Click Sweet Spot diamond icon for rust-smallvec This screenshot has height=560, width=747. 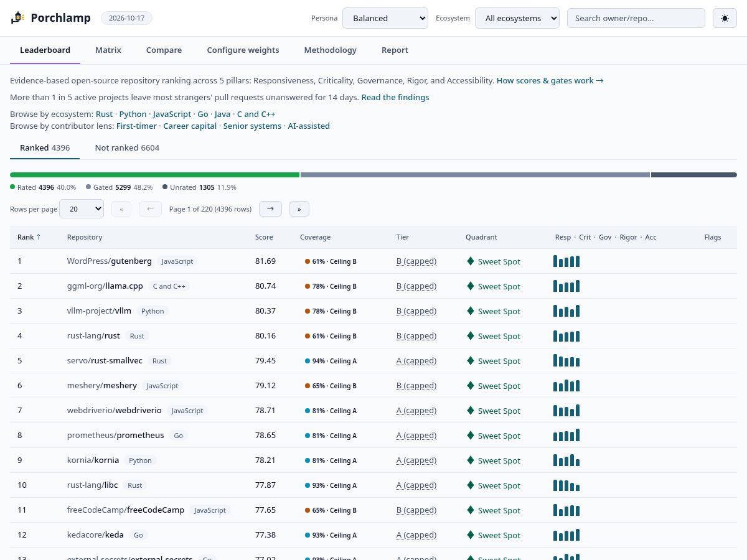pyautogui.click(x=471, y=360)
